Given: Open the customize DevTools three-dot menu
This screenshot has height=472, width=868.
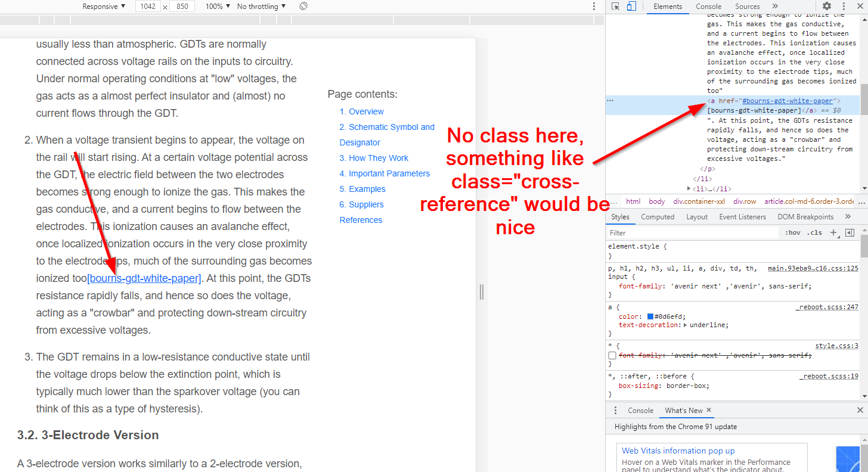Looking at the screenshot, I should 843,7.
